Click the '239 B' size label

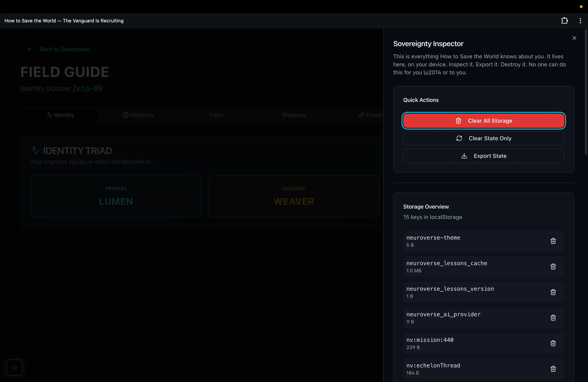pyautogui.click(x=413, y=347)
